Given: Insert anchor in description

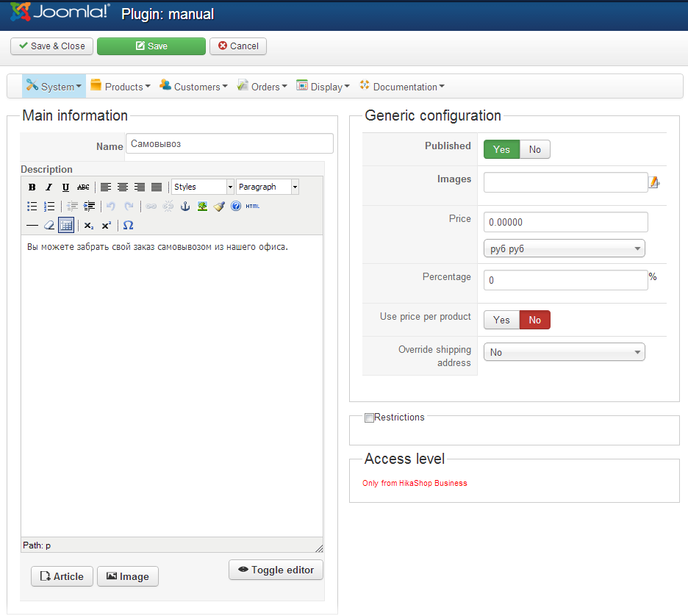Looking at the screenshot, I should point(185,207).
